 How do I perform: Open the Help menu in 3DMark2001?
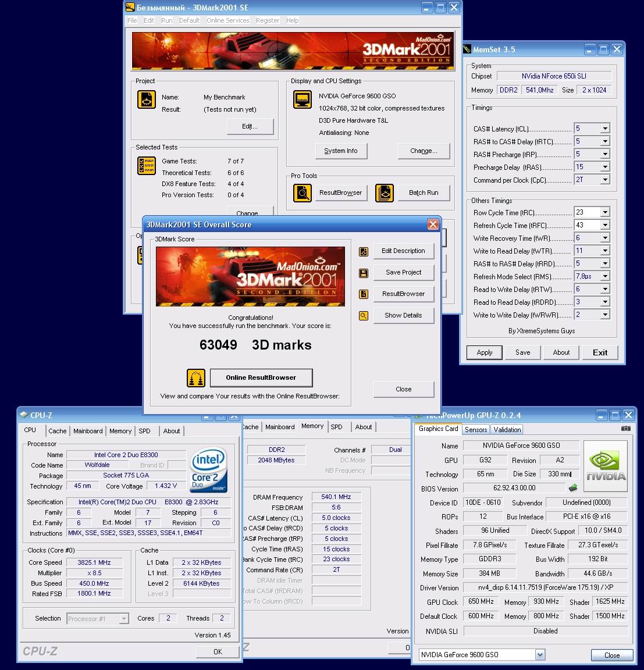[292, 20]
